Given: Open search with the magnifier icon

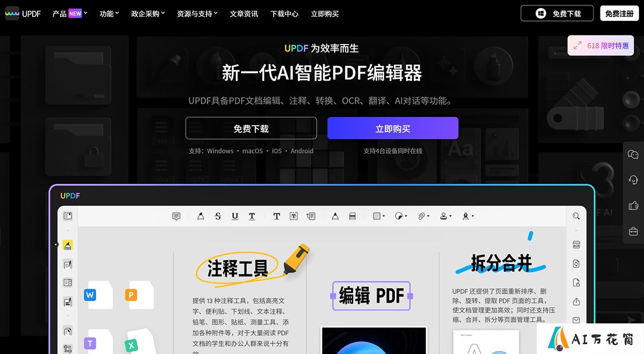Looking at the screenshot, I should point(576,216).
